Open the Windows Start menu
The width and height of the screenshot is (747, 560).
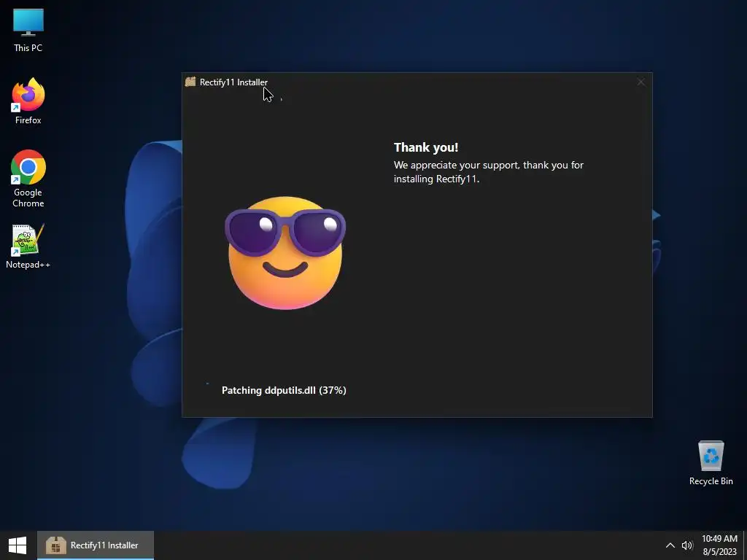18,545
